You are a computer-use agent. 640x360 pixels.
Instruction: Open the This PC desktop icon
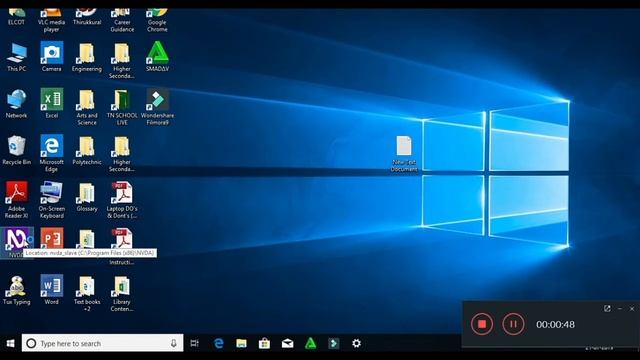pyautogui.click(x=17, y=57)
